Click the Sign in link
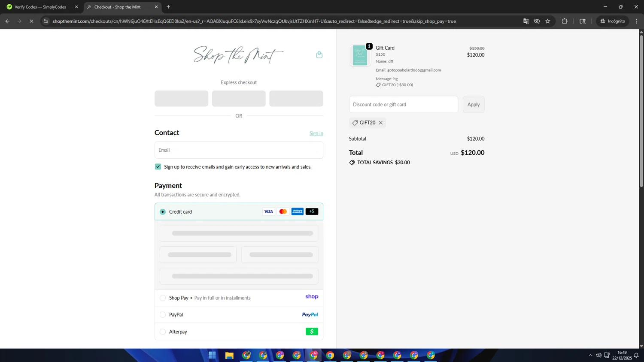Screen dimensions: 644x362 pos(316,133)
